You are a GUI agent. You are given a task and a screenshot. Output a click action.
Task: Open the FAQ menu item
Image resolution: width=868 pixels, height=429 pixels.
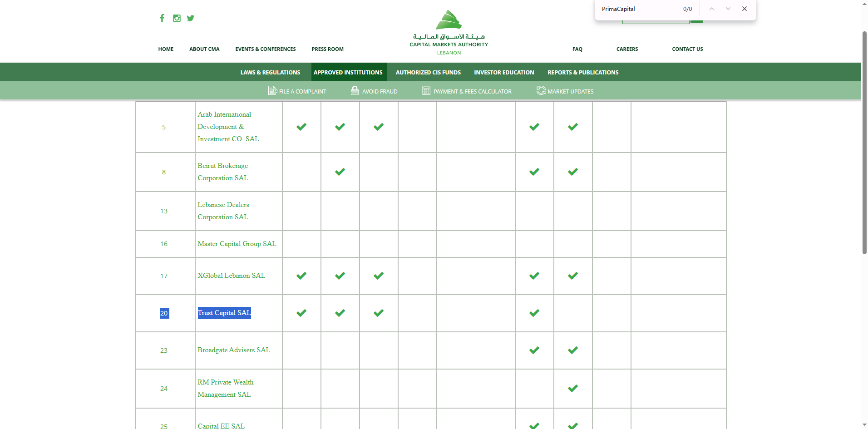click(577, 49)
